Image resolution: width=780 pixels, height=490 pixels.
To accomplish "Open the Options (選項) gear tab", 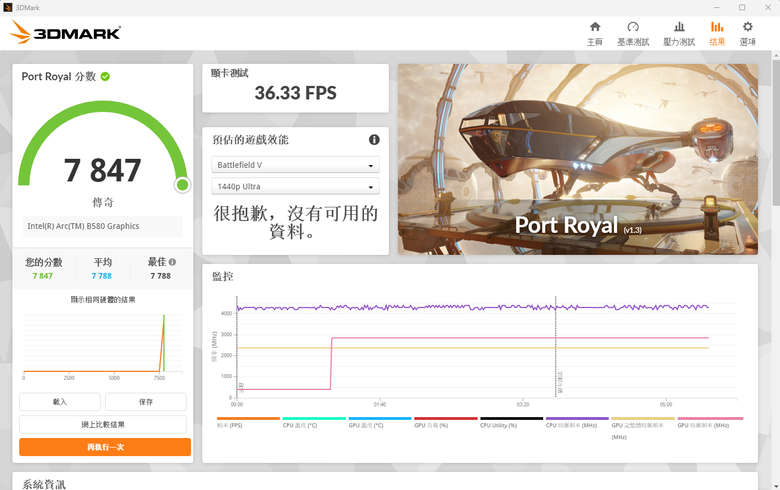I will coord(747,34).
